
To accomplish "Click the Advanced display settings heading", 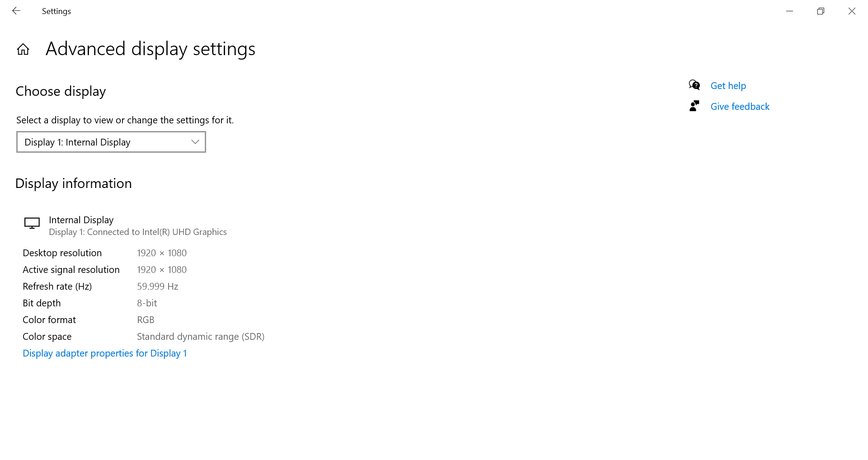I will tap(151, 49).
